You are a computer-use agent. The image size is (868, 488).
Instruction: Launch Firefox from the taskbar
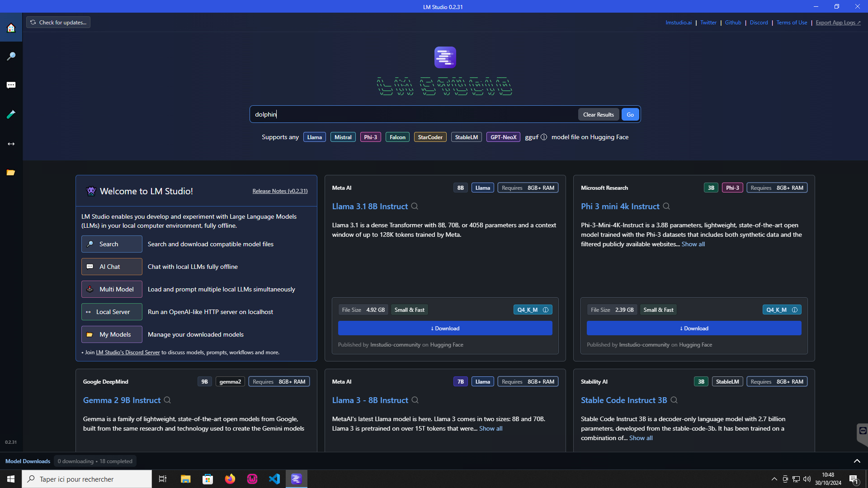(230, 479)
